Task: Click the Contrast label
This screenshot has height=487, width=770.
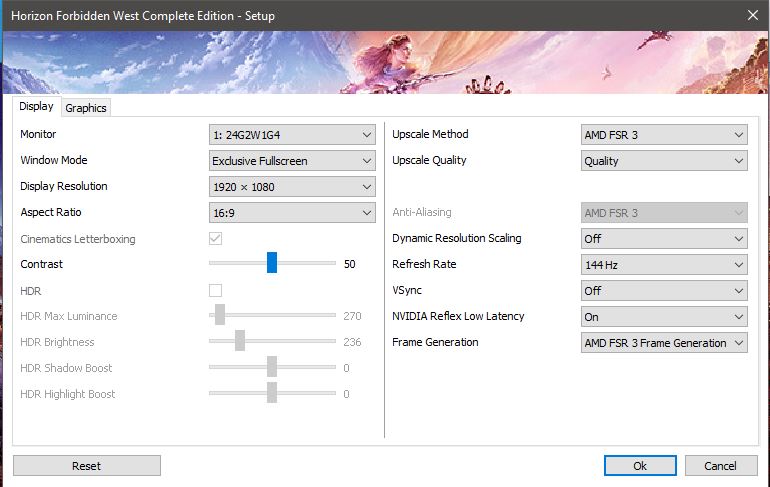Action: click(42, 264)
